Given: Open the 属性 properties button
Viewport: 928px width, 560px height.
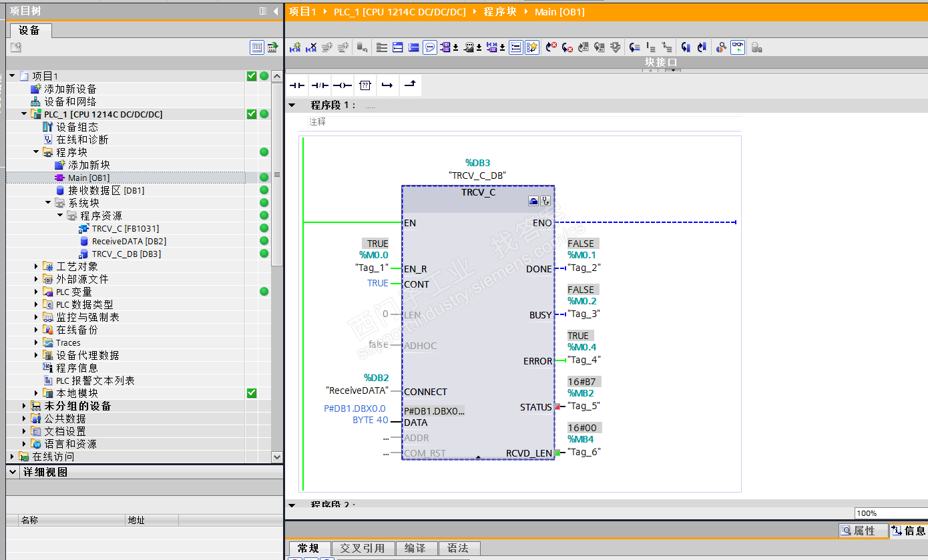Looking at the screenshot, I should pyautogui.click(x=863, y=531).
